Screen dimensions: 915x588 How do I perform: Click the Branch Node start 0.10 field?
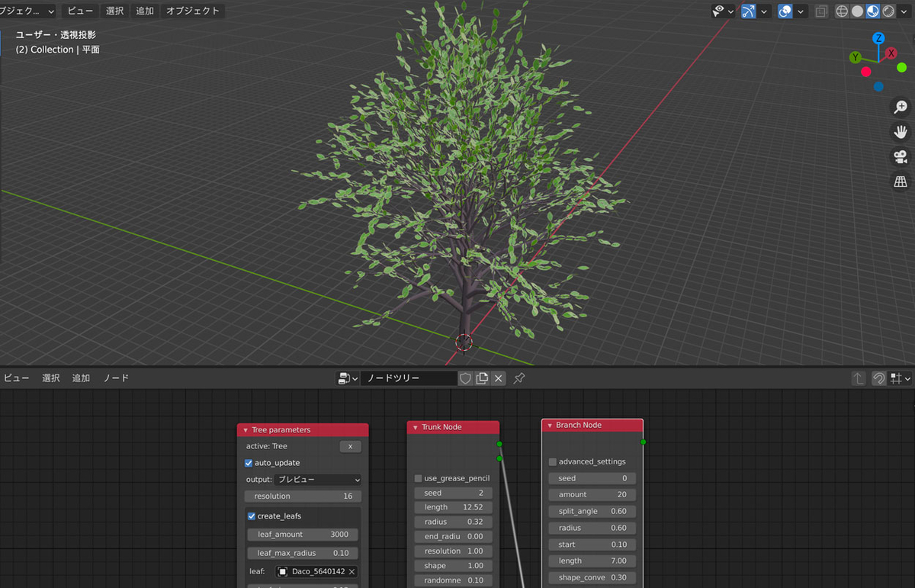click(x=592, y=545)
